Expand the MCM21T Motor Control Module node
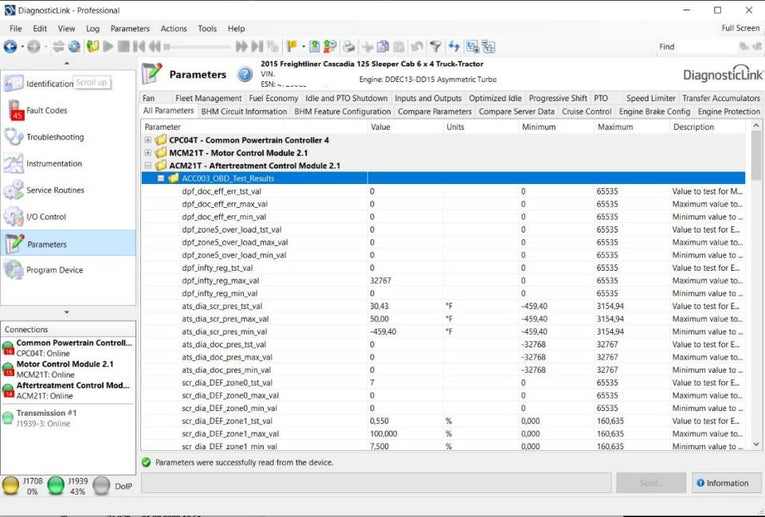 (148, 153)
